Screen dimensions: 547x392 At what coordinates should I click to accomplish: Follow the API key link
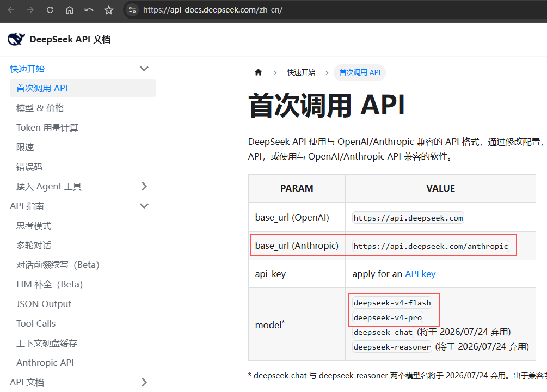pos(420,274)
